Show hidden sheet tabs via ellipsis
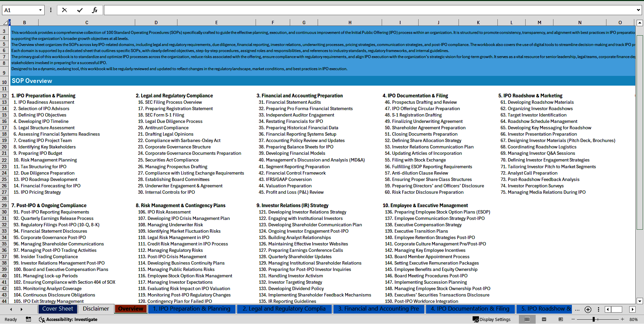The height and width of the screenshot is (324, 644). click(x=577, y=309)
